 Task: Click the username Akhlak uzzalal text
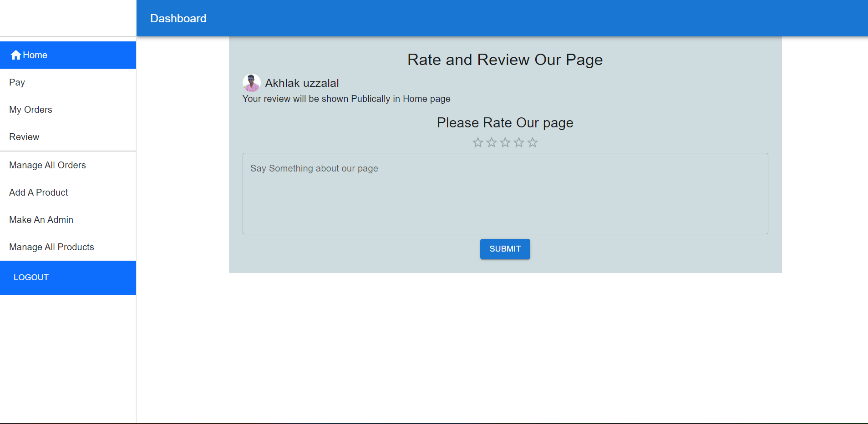[302, 83]
